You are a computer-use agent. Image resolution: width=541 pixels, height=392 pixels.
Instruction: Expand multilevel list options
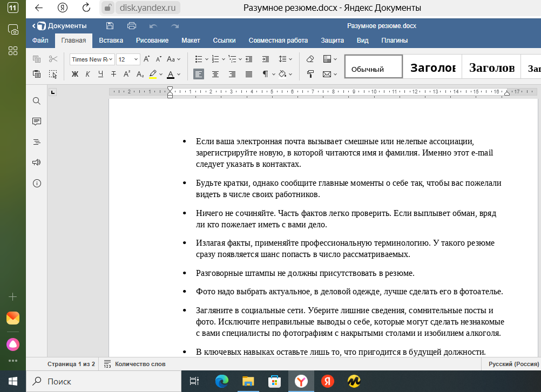[240, 59]
